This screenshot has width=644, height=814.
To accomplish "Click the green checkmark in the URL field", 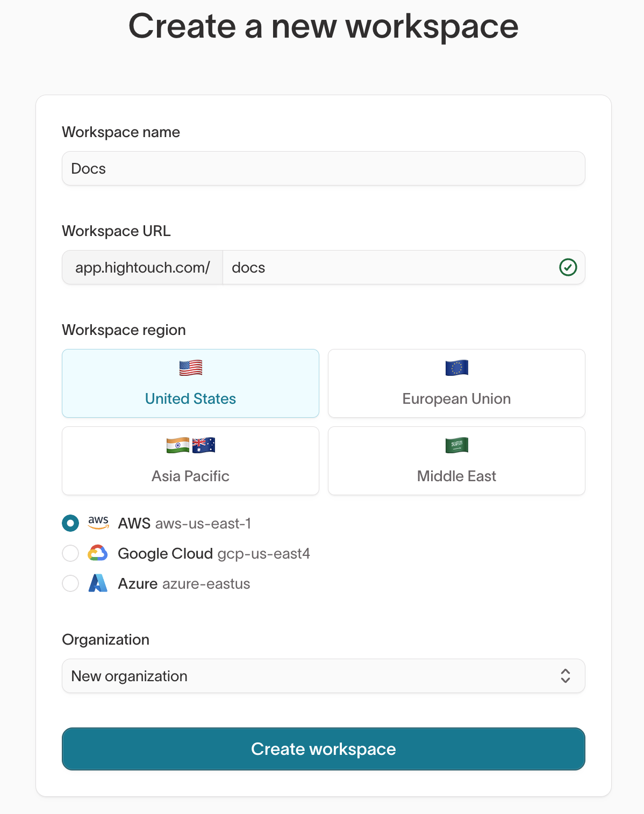I will pos(568,267).
